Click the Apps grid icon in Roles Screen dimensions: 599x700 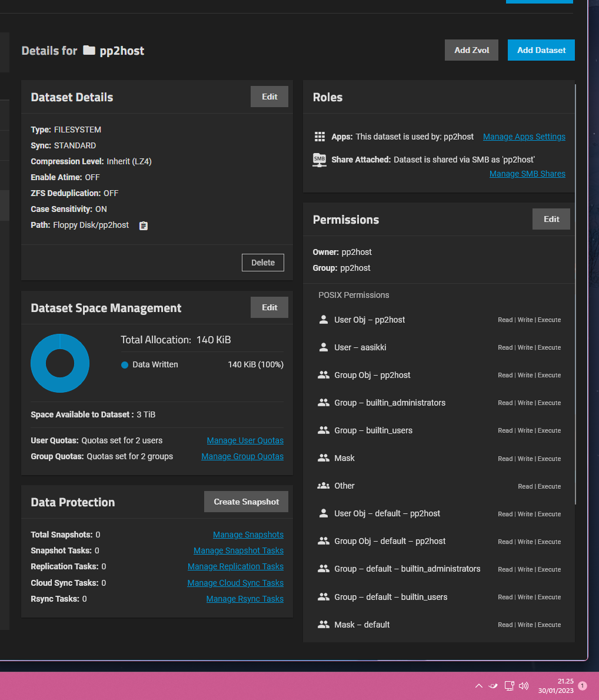(x=320, y=137)
